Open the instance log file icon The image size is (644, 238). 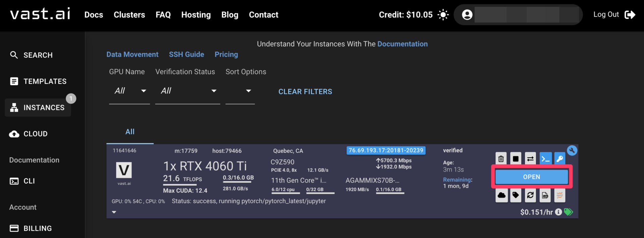[x=545, y=195]
